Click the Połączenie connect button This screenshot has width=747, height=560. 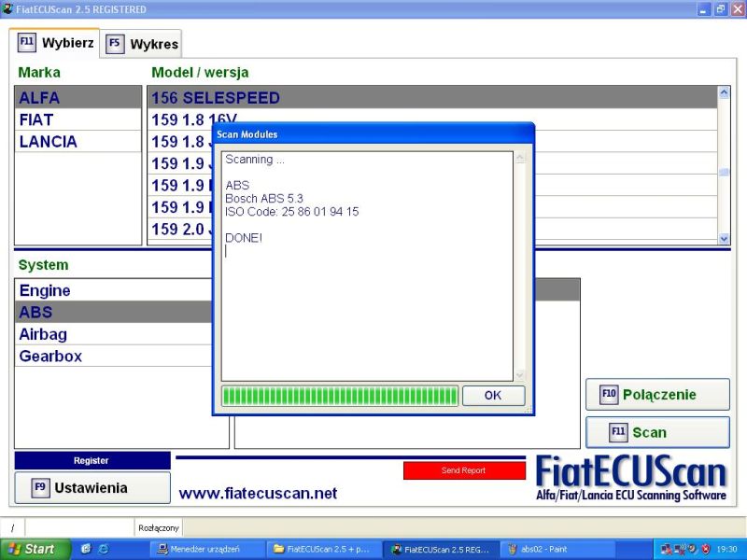click(657, 394)
